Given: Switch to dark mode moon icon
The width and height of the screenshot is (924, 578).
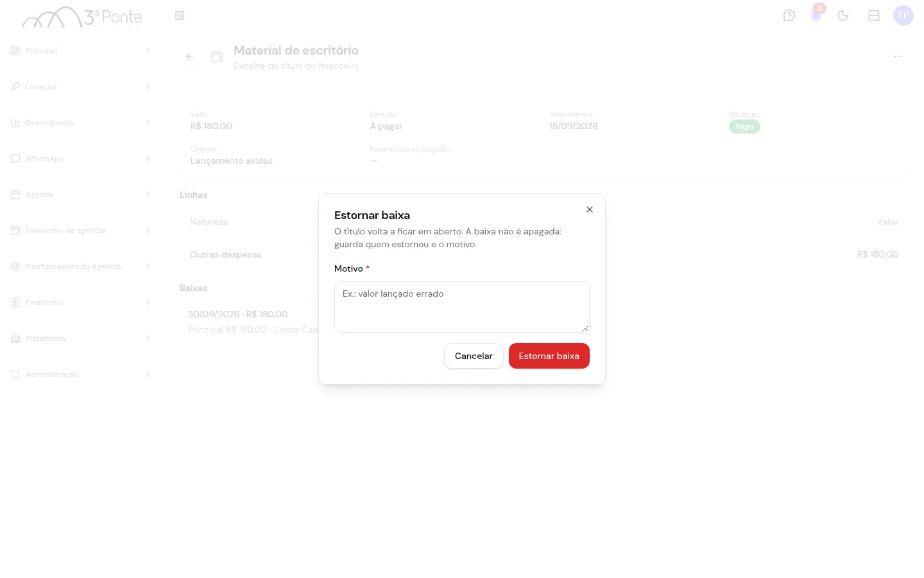Looking at the screenshot, I should pyautogui.click(x=843, y=15).
